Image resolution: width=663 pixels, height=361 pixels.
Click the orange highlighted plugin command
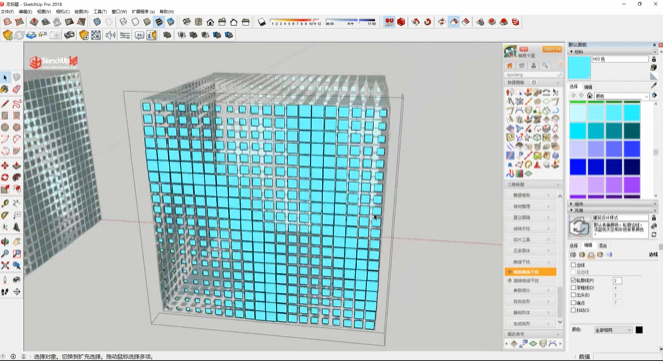(531, 272)
